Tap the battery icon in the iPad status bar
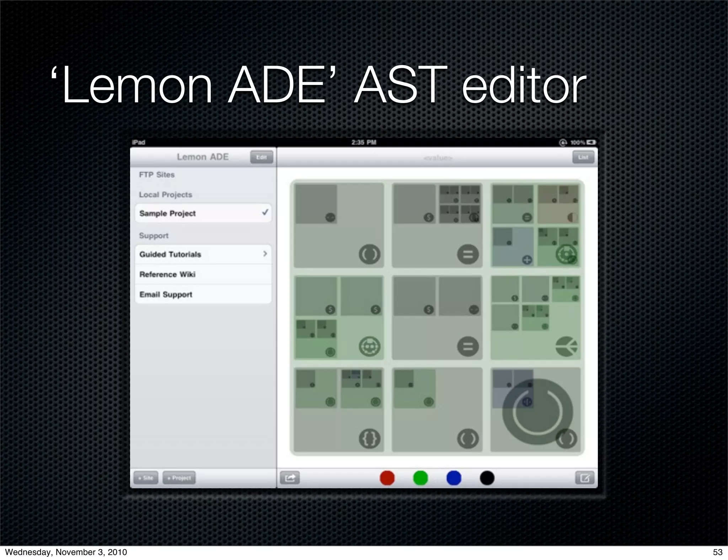Screen dimensions: 728x560 [x=591, y=142]
